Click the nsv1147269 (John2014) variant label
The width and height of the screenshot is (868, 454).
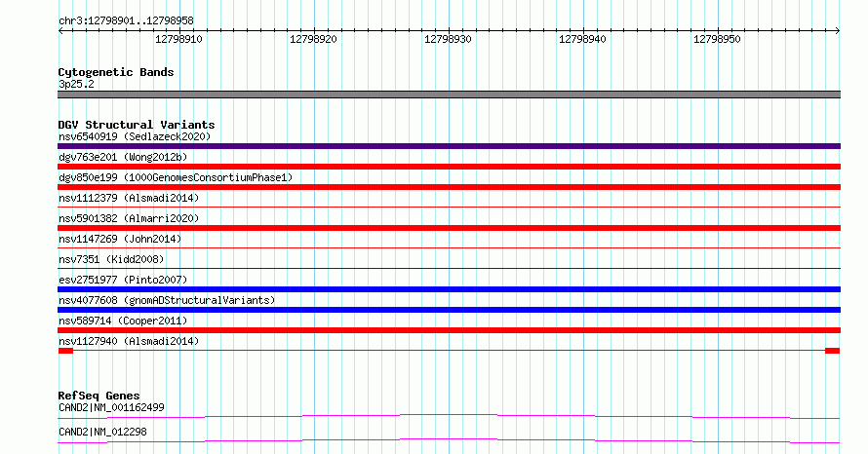tap(120, 239)
